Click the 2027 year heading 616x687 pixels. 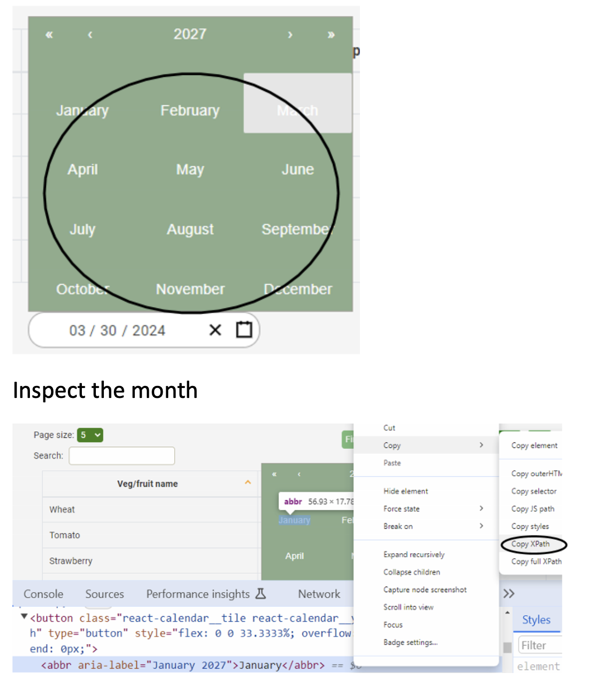click(190, 34)
